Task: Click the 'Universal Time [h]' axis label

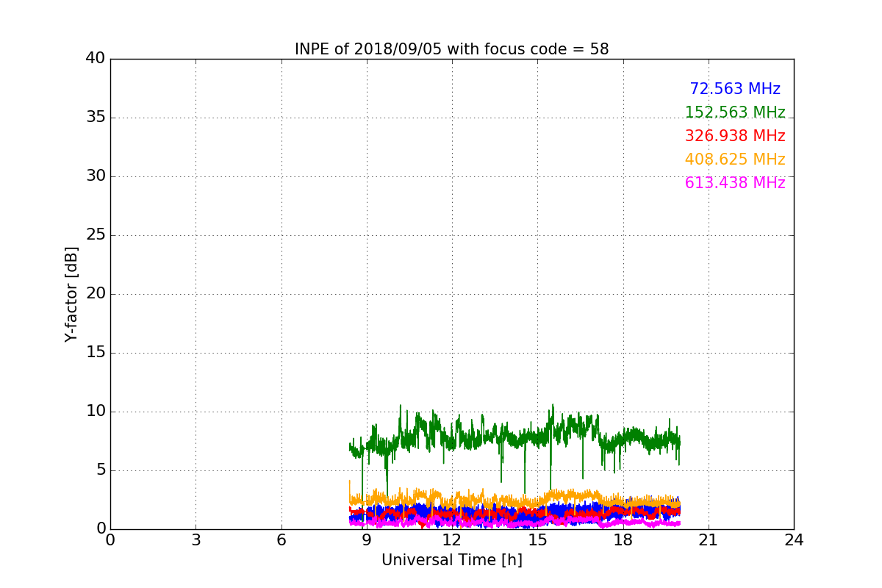Action: tap(451, 560)
